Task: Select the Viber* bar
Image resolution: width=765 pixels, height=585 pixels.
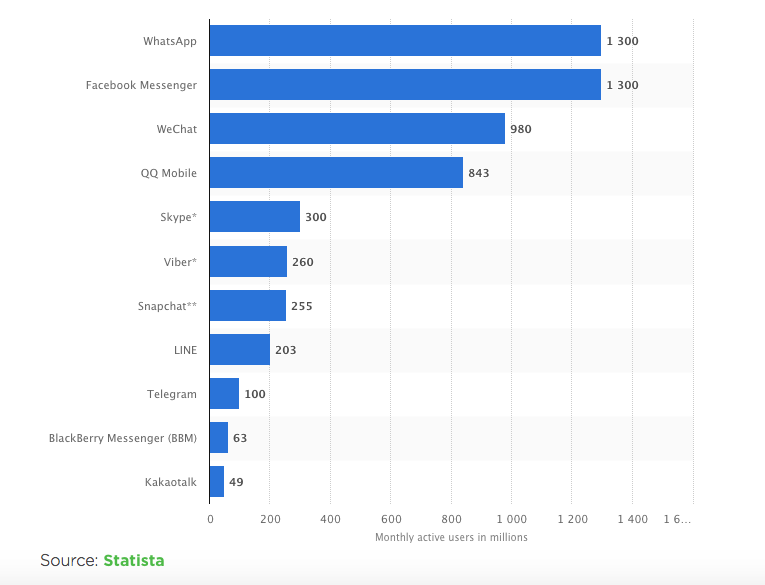Action: click(x=248, y=262)
